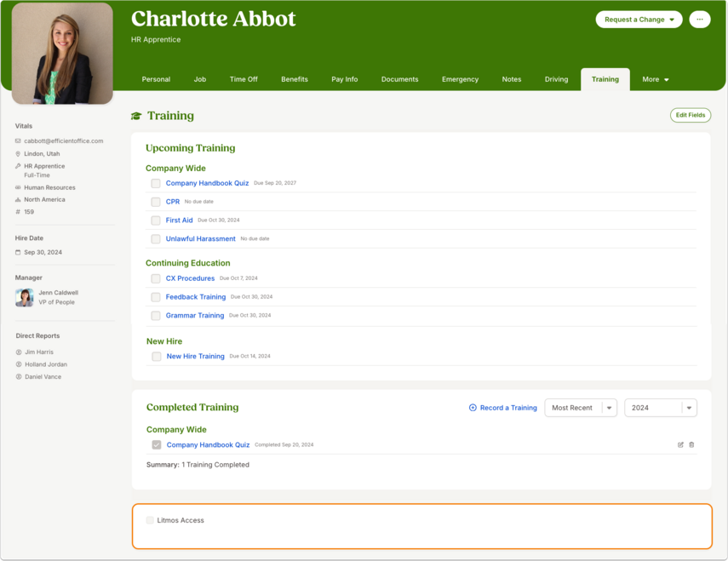Open the Emergency tab
The height and width of the screenshot is (561, 728).
click(460, 79)
